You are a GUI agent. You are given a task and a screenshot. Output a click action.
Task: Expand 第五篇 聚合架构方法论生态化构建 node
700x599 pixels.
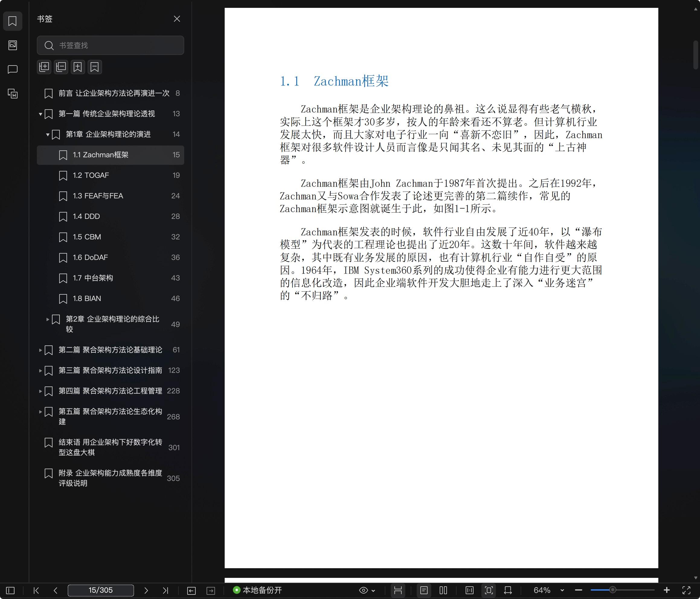click(x=40, y=412)
